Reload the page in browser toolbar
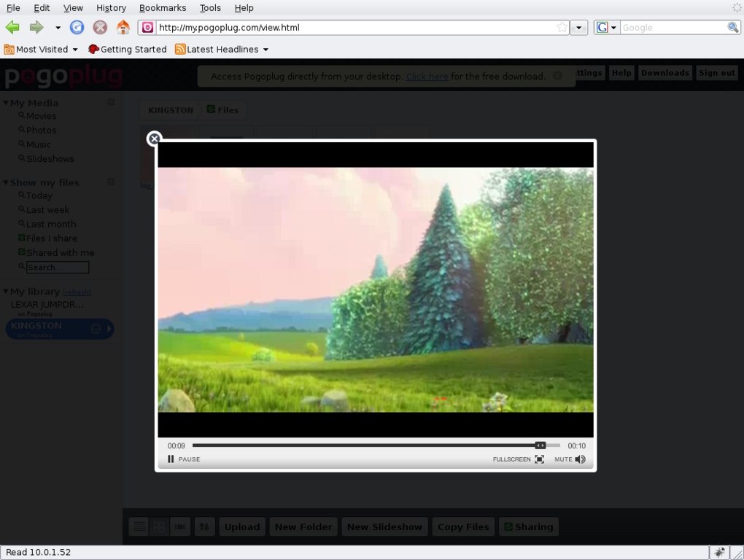The width and height of the screenshot is (744, 560). coord(77,28)
